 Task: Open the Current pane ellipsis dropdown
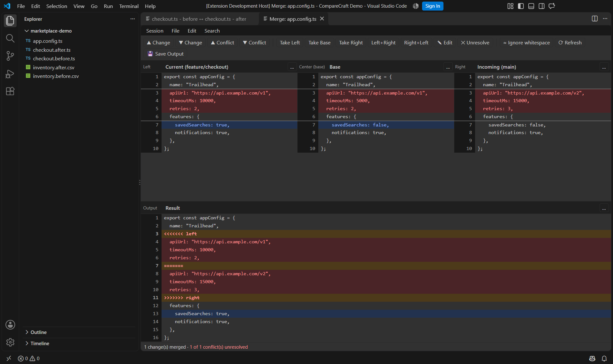292,67
